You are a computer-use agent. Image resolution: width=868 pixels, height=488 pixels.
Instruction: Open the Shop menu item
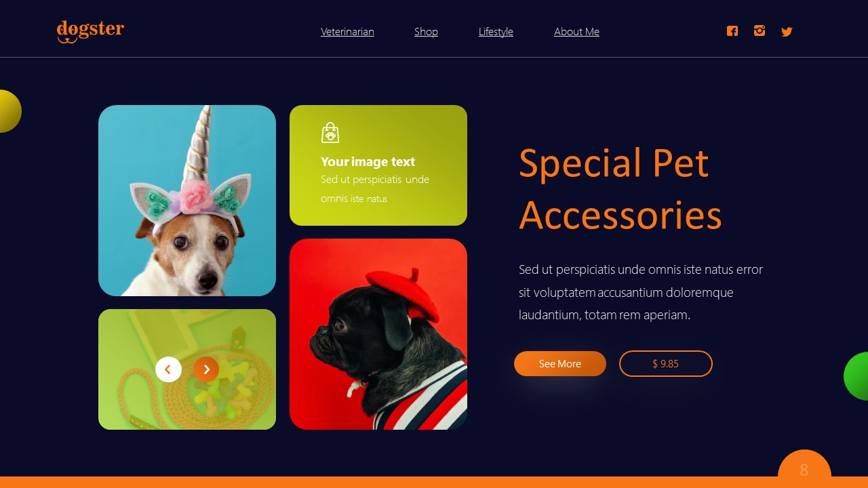(426, 32)
